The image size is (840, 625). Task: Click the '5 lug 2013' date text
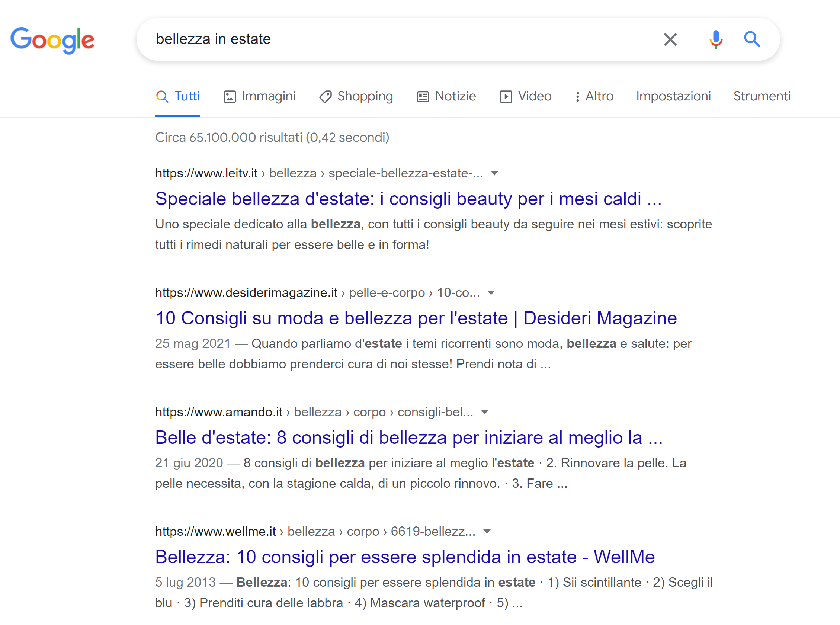pos(185,583)
